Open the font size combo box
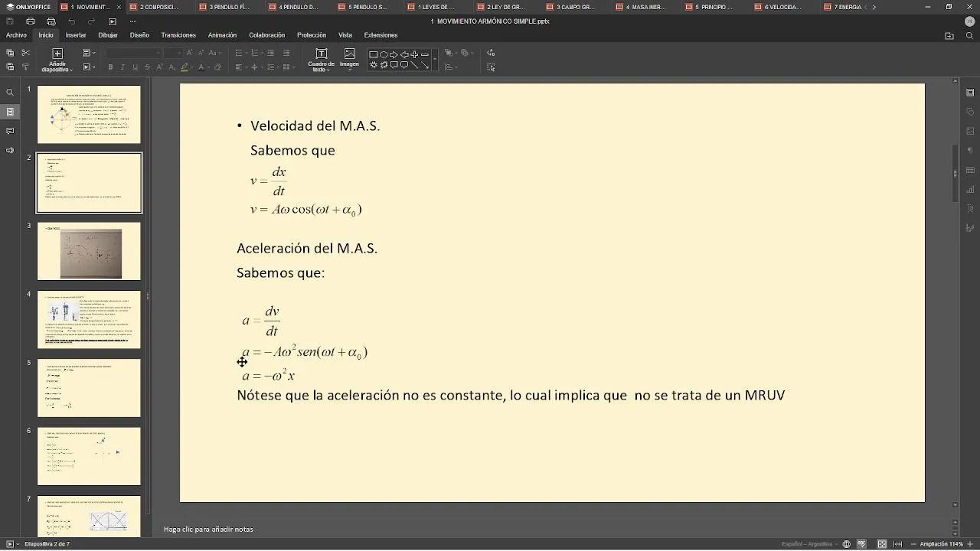The image size is (980, 551). (173, 53)
